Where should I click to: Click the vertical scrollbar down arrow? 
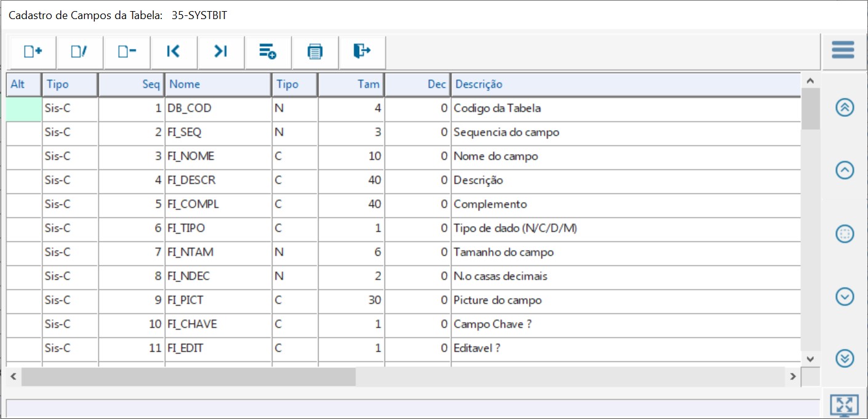click(x=810, y=359)
